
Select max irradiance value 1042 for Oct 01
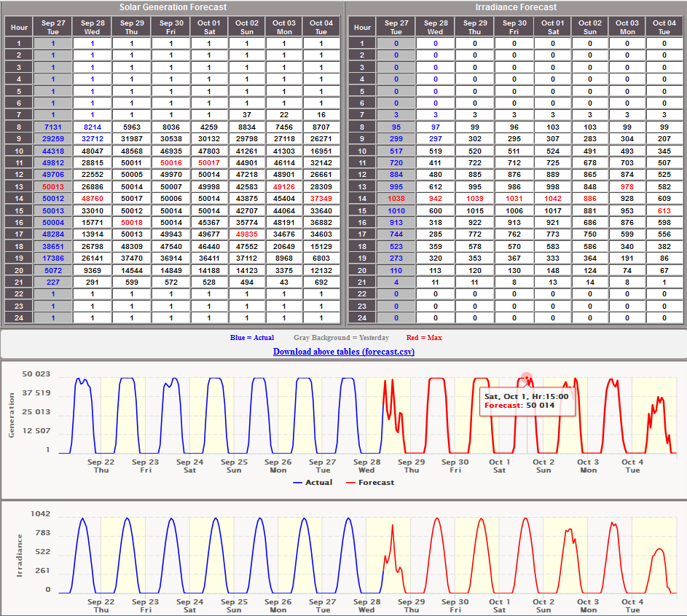coord(552,198)
